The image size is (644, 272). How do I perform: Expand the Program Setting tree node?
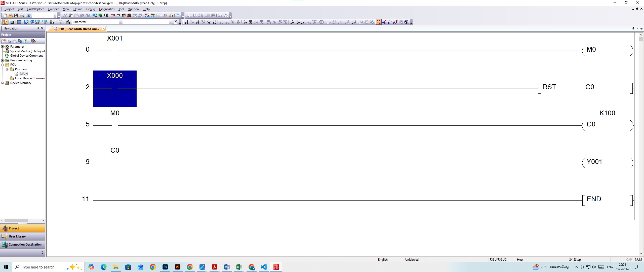pyautogui.click(x=3, y=60)
